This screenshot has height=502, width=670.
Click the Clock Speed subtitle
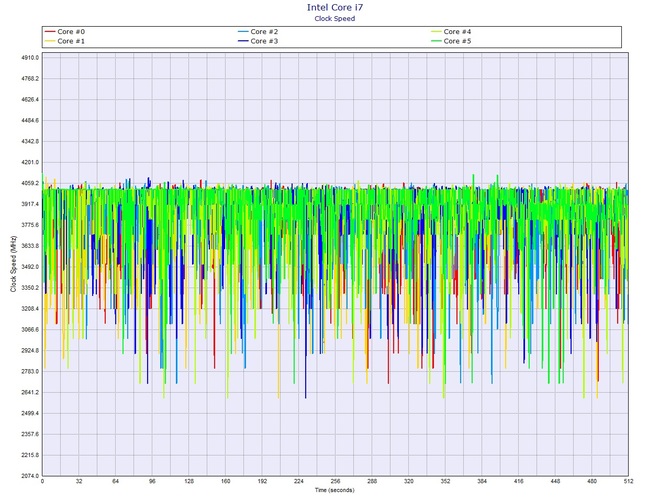(335, 18)
